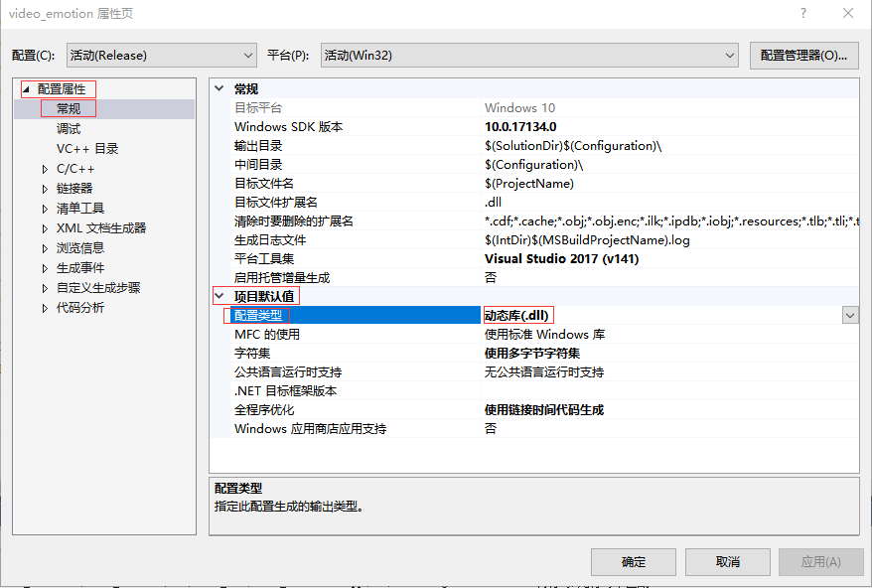Confirm with the 确定 button
The image size is (872, 588).
click(x=634, y=562)
